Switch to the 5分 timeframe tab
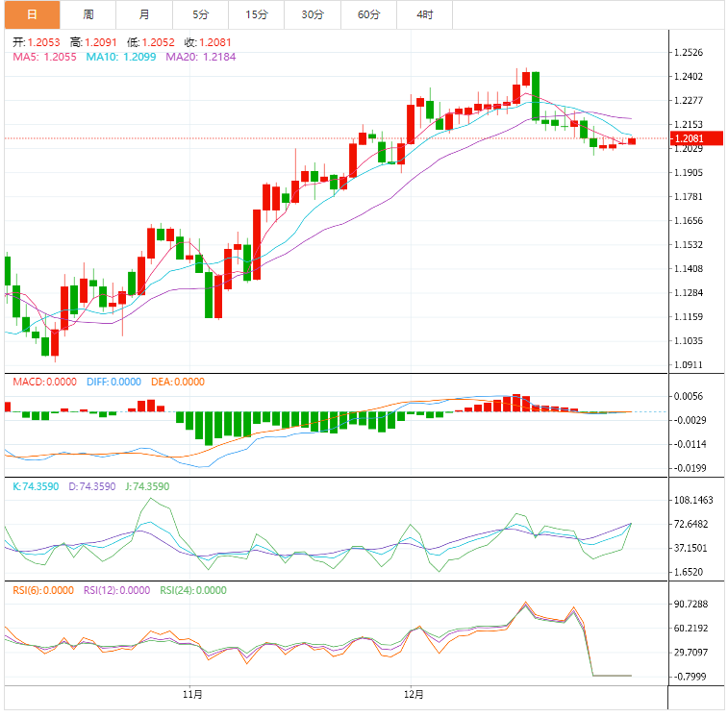Image resolution: width=728 pixels, height=717 pixels. click(x=200, y=14)
